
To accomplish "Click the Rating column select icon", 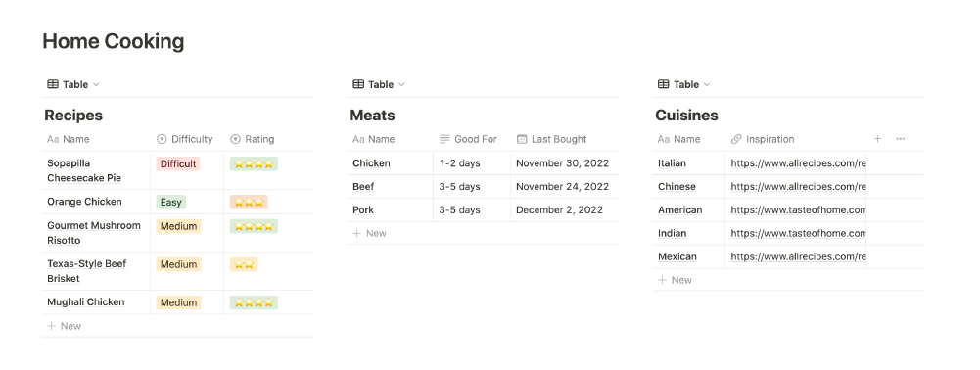I will (x=235, y=139).
